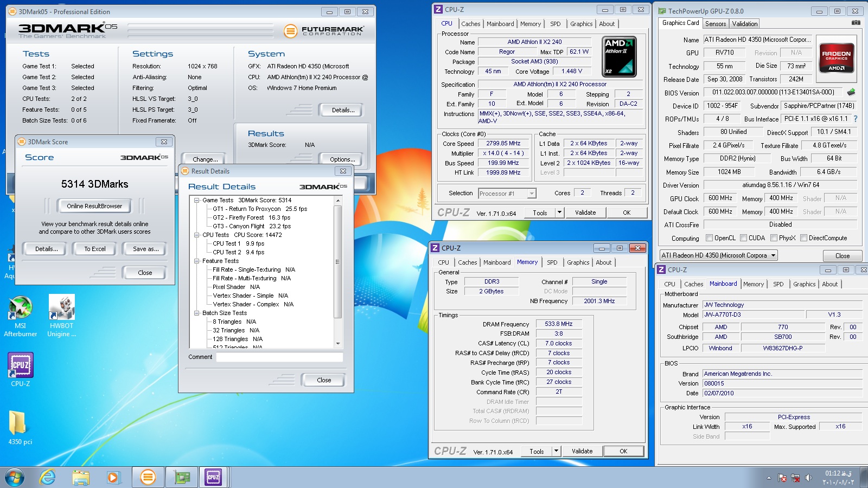The image size is (868, 488).
Task: Click the '5314 3DMarks' score text
Action: pyautogui.click(x=95, y=184)
